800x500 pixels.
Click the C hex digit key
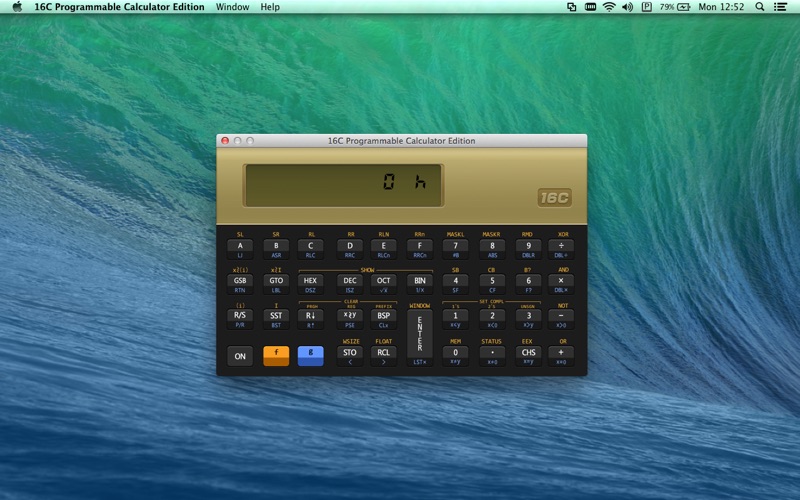coord(310,249)
